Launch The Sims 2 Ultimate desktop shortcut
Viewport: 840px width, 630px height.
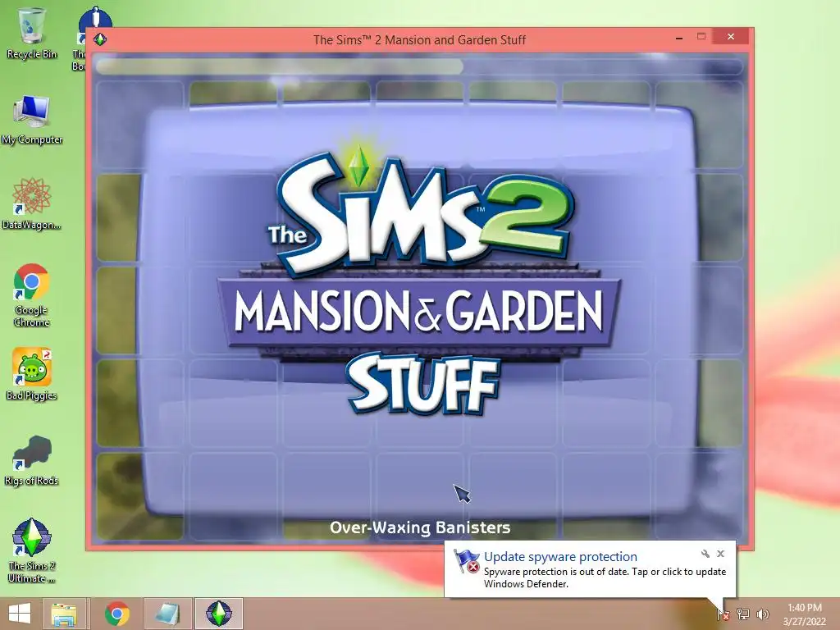32,550
